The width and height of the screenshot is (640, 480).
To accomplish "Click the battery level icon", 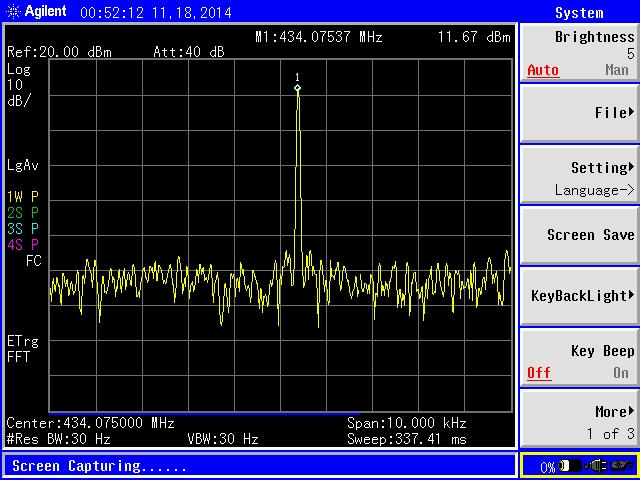I will pyautogui.click(x=569, y=466).
